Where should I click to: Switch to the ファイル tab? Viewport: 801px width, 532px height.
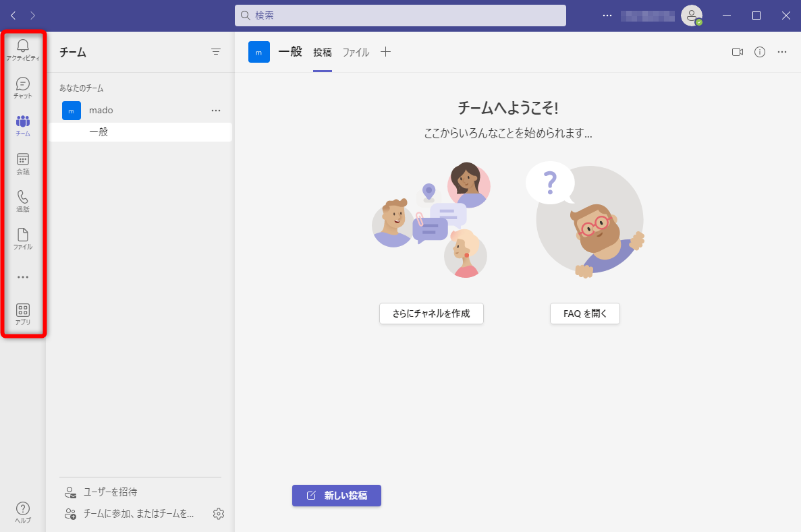point(355,51)
